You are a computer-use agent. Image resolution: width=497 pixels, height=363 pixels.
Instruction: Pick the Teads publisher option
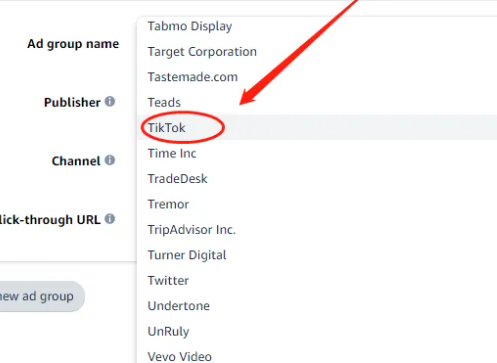(317, 102)
